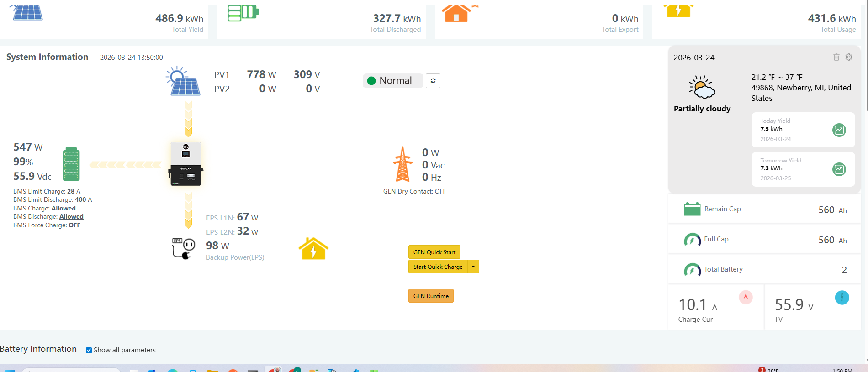Uncheck Show all parameters checkbox
Screen dimensions: 868x372
(x=89, y=350)
